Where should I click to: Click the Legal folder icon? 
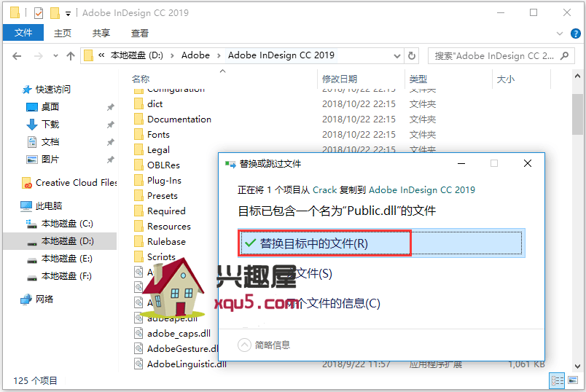pos(138,149)
